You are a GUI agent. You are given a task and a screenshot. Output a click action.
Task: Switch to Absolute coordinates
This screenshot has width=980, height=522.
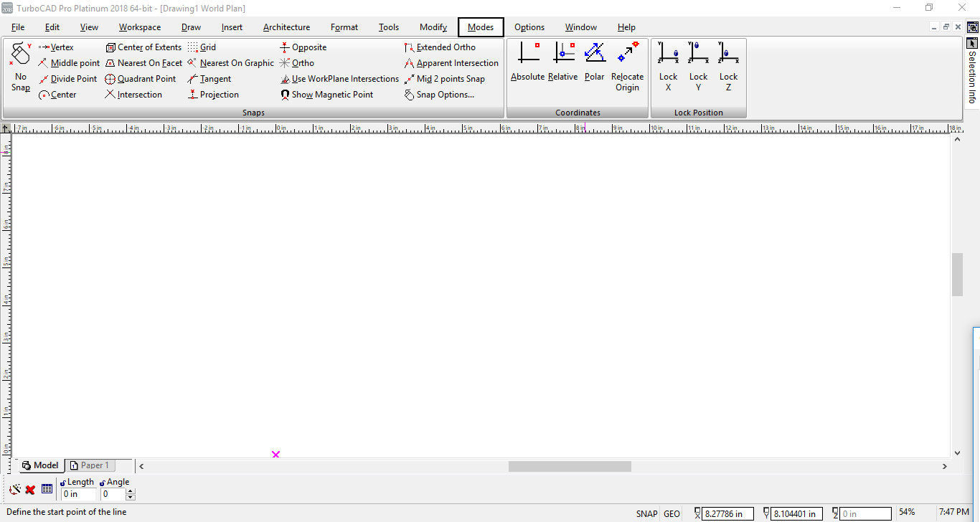[x=528, y=62]
